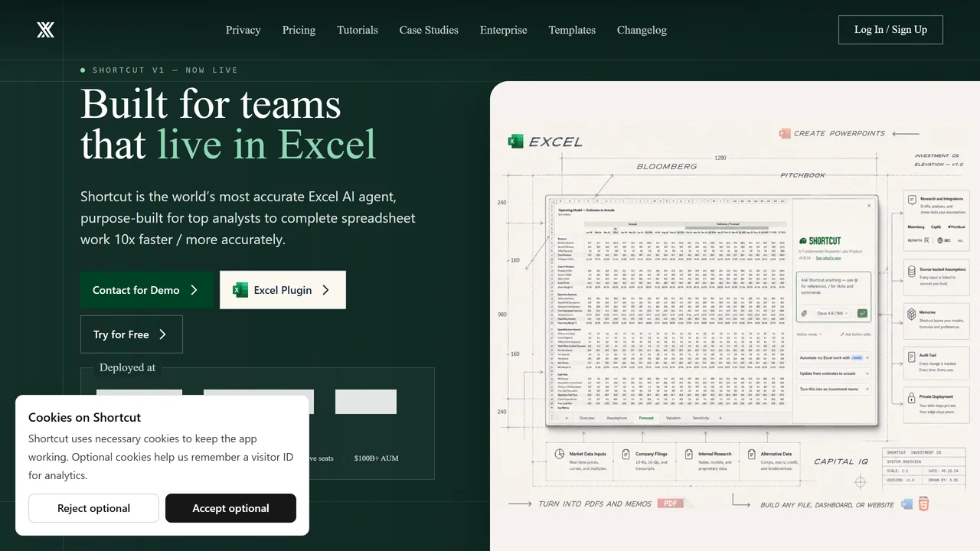Click the Research and Integrations chat icon

coord(912,200)
